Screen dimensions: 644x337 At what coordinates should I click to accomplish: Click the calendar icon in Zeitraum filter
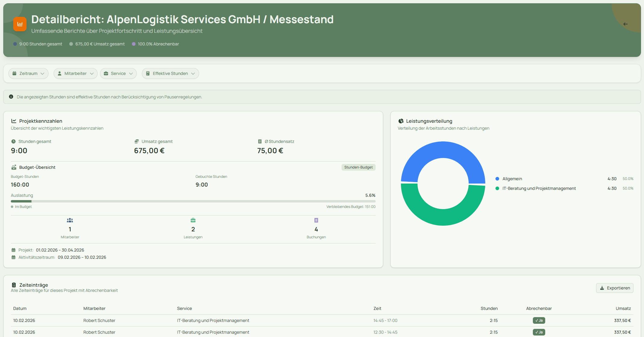coord(14,73)
